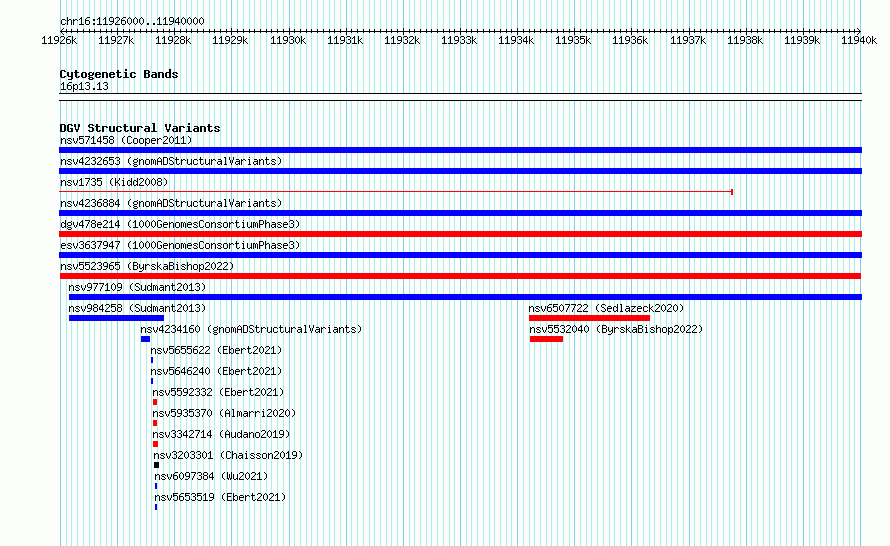
Task: Open the nsv1735 (Kidd2008) label
Action: point(114,182)
